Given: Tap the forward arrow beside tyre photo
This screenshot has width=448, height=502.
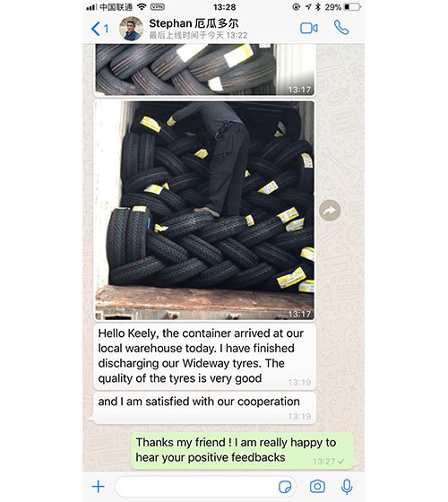Looking at the screenshot, I should (330, 211).
